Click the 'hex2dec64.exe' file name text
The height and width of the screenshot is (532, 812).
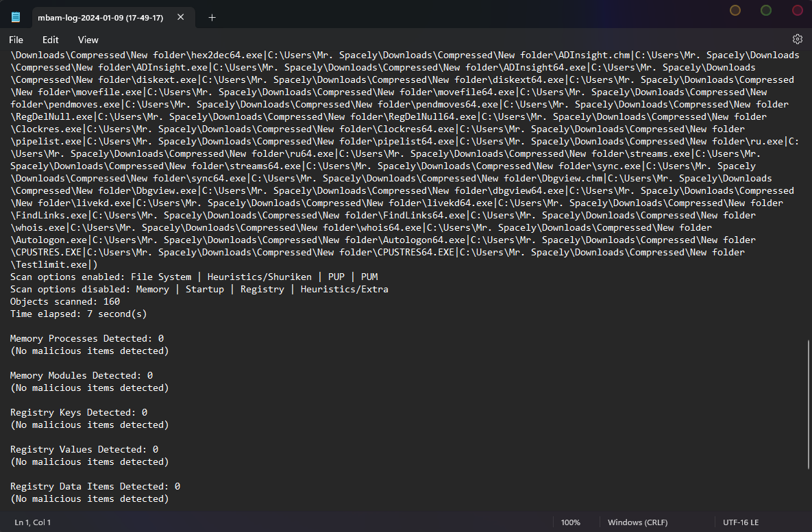(227, 55)
